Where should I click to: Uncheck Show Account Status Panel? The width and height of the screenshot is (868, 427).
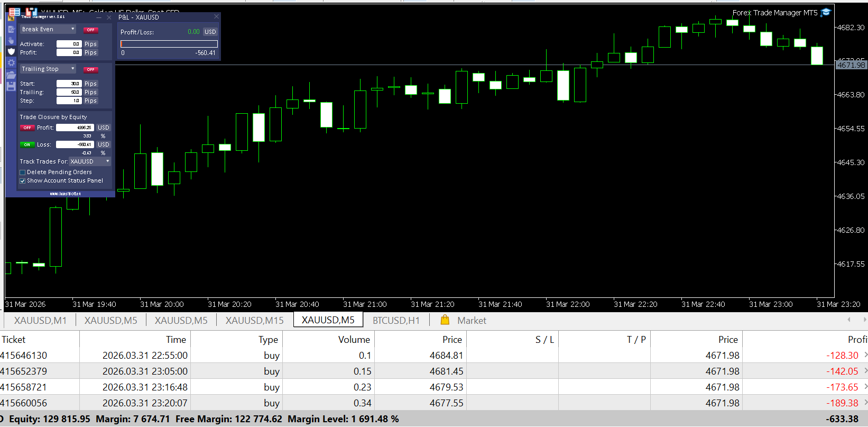23,181
